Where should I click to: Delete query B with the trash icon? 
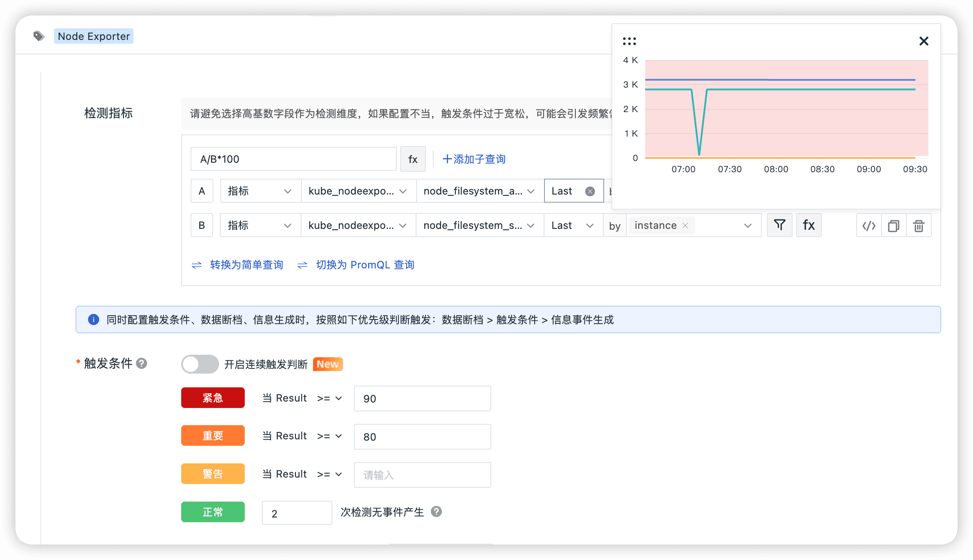click(918, 225)
